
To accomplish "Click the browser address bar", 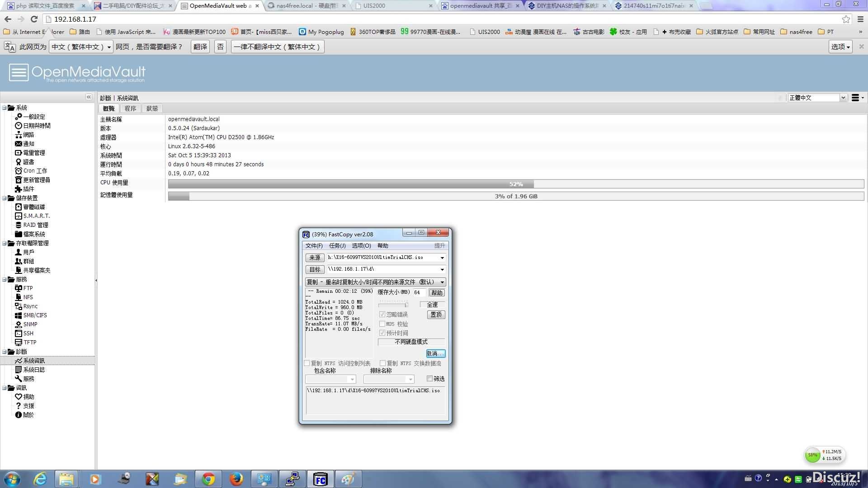I will tap(443, 19).
